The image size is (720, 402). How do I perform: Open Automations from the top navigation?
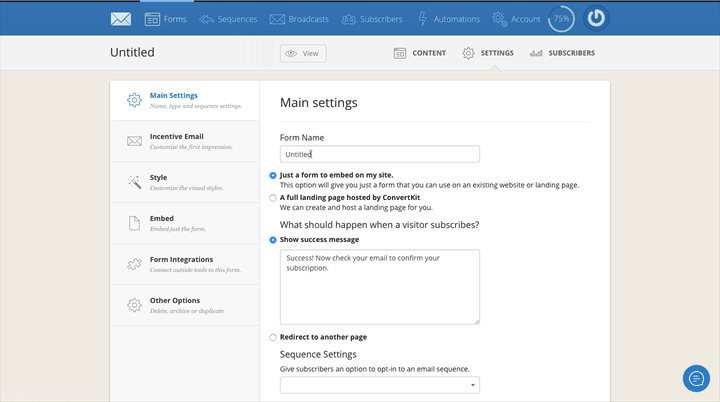click(x=449, y=19)
